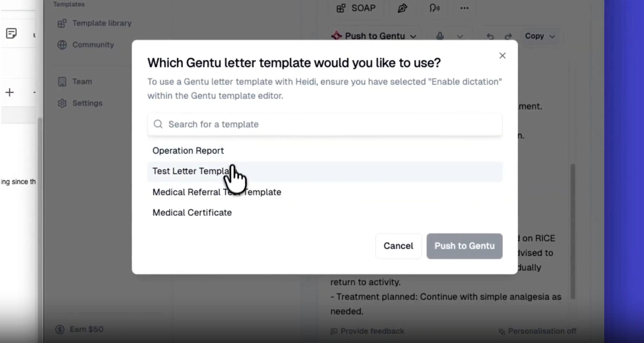Screen dimensions: 644x343
Task: Click the redo arrow icon
Action: 509,36
